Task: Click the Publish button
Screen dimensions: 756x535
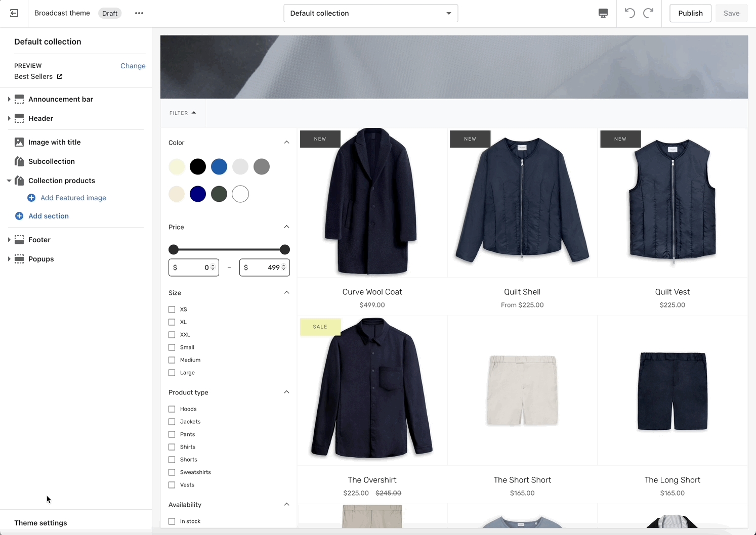Action: (690, 13)
